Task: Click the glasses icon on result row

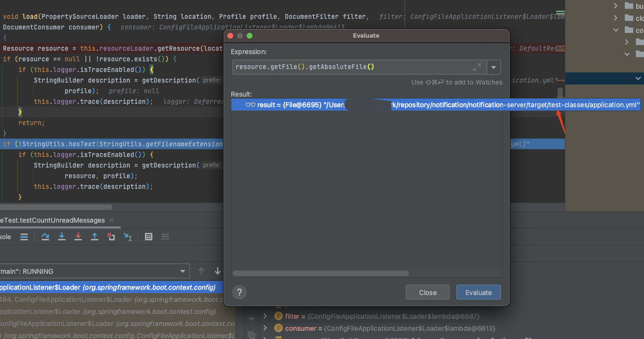Action: 250,105
